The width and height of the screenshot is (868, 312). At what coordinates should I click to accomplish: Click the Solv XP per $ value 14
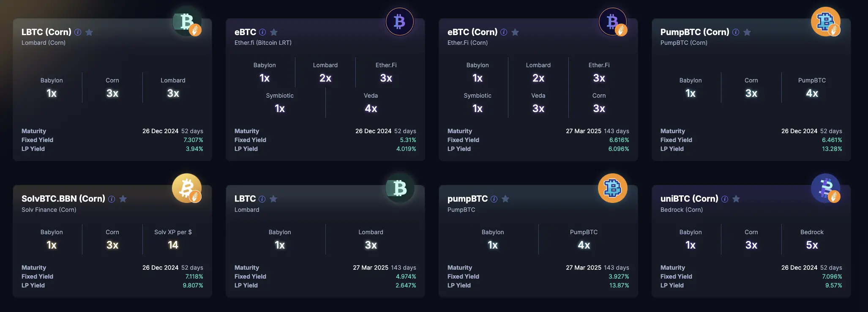[173, 245]
